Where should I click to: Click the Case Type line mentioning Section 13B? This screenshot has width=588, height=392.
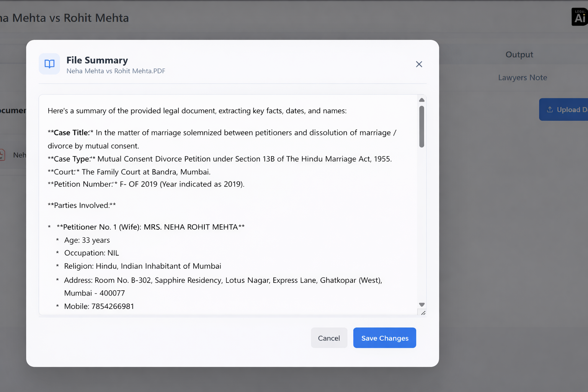pyautogui.click(x=219, y=158)
